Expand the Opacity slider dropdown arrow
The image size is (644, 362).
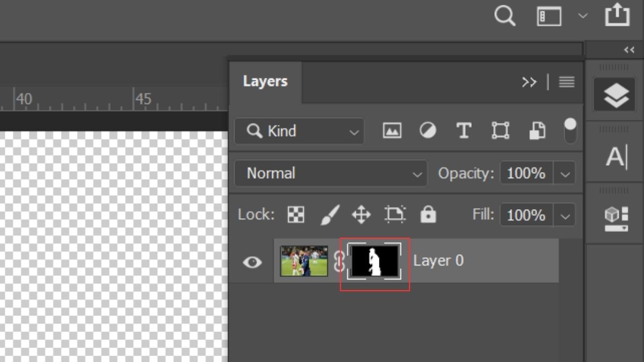[x=564, y=174]
